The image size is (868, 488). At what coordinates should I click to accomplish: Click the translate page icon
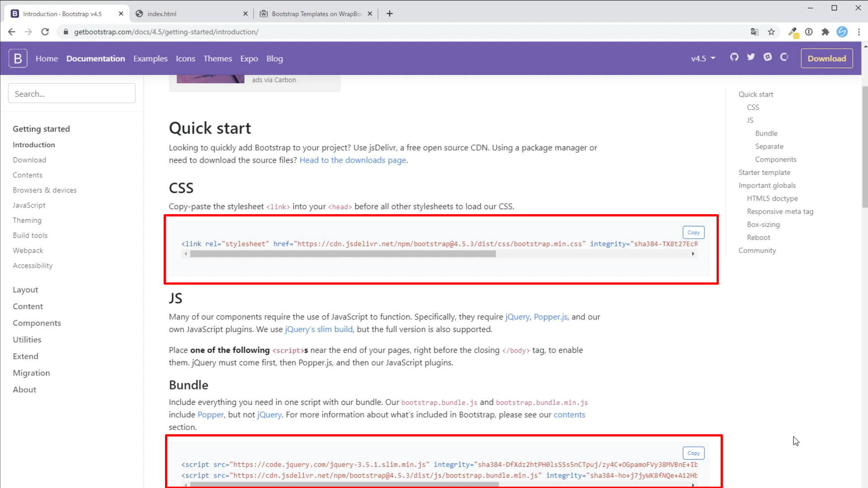pos(755,32)
